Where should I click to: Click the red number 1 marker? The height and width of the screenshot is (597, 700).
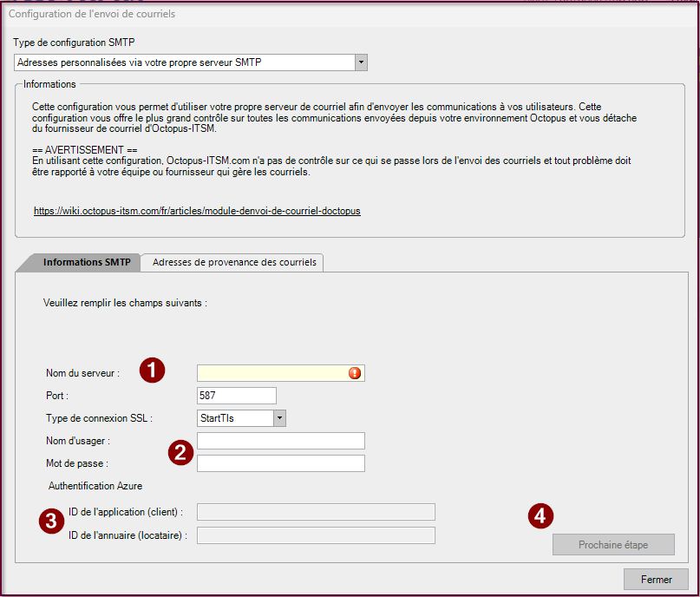point(154,370)
